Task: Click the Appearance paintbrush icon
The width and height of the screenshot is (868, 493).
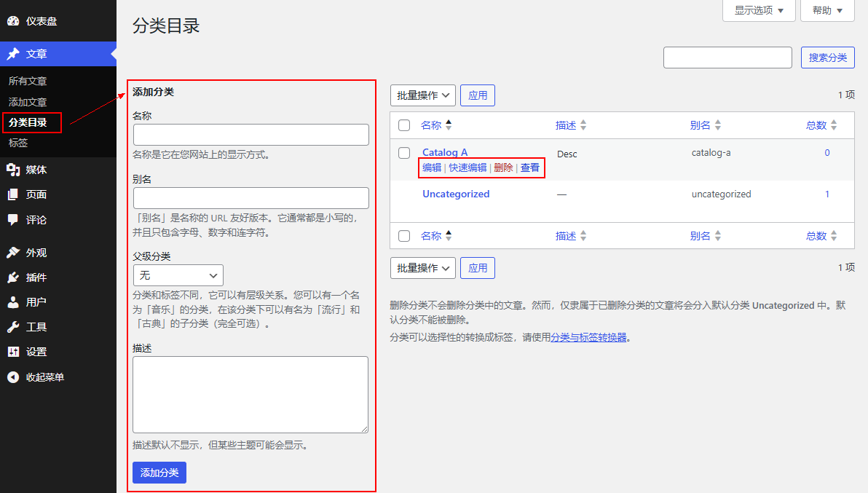Action: (x=13, y=252)
